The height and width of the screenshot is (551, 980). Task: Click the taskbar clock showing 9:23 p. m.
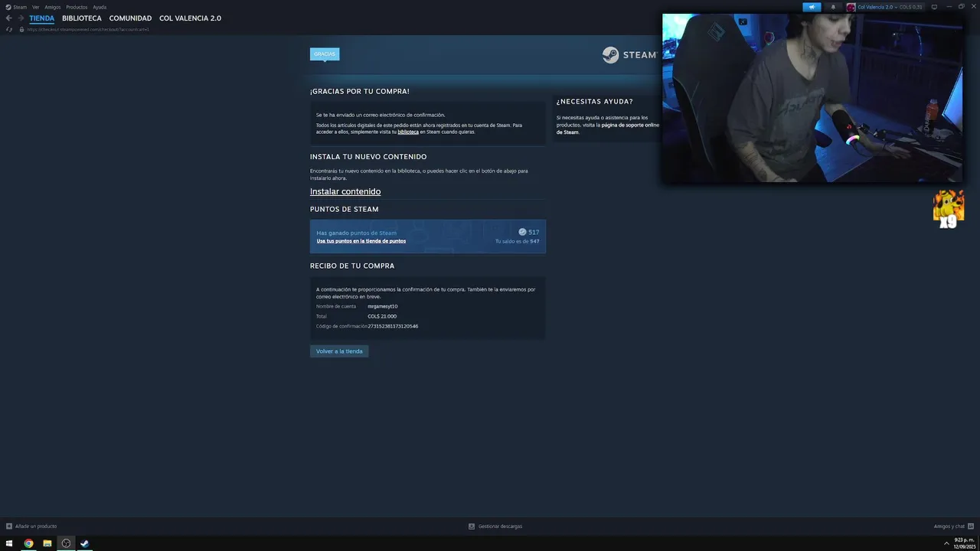963,543
